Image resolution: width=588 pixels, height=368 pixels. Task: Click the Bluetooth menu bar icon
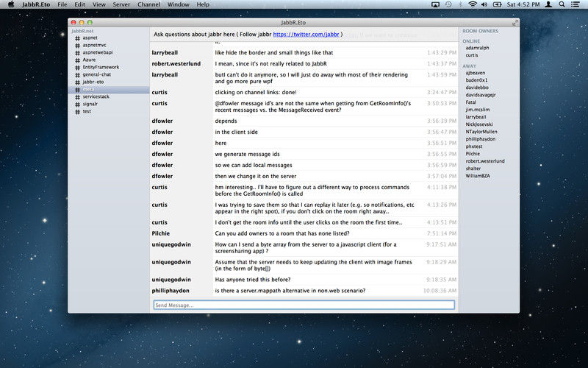click(461, 4)
